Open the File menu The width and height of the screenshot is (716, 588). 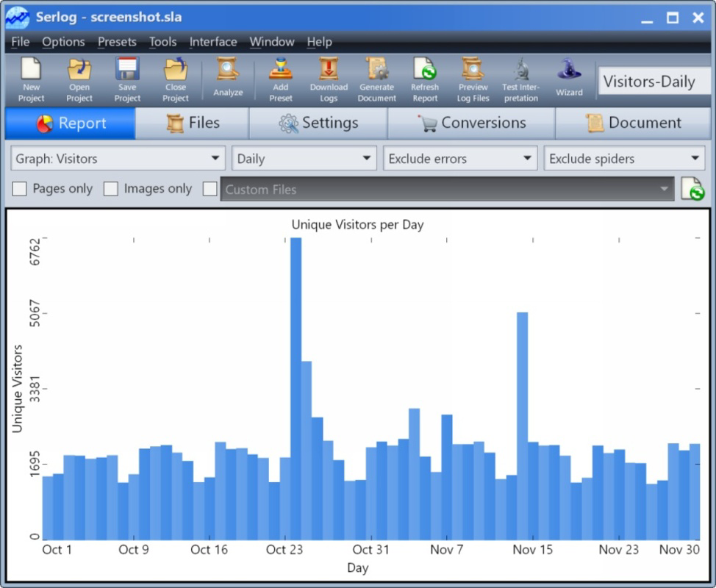20,42
